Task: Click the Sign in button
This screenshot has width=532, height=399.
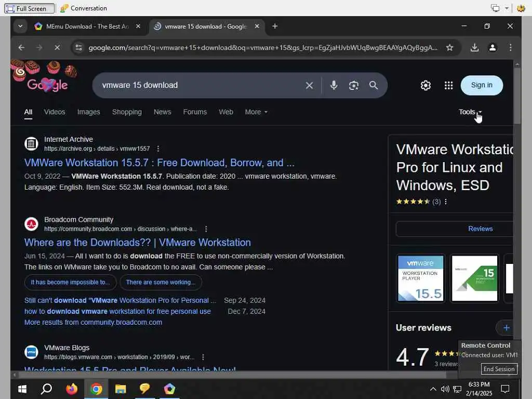Action: point(482,85)
